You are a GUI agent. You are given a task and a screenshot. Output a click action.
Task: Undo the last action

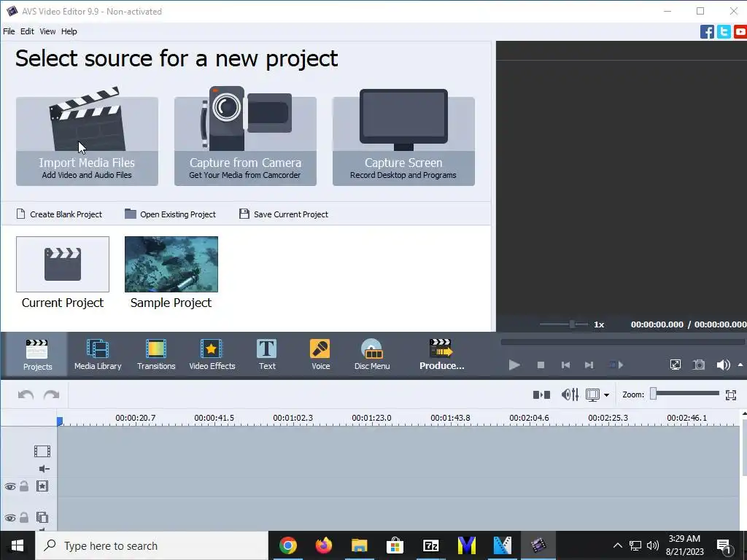[26, 394]
